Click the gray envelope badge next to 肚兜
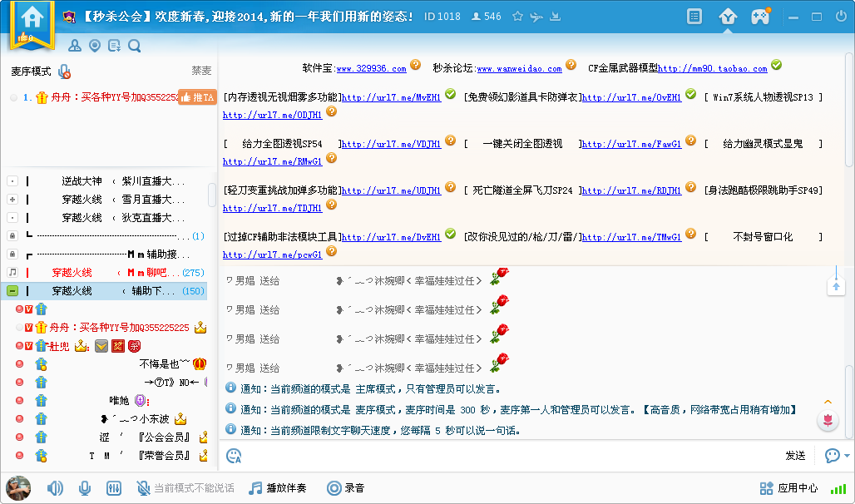This screenshot has width=855, height=504. 101,346
